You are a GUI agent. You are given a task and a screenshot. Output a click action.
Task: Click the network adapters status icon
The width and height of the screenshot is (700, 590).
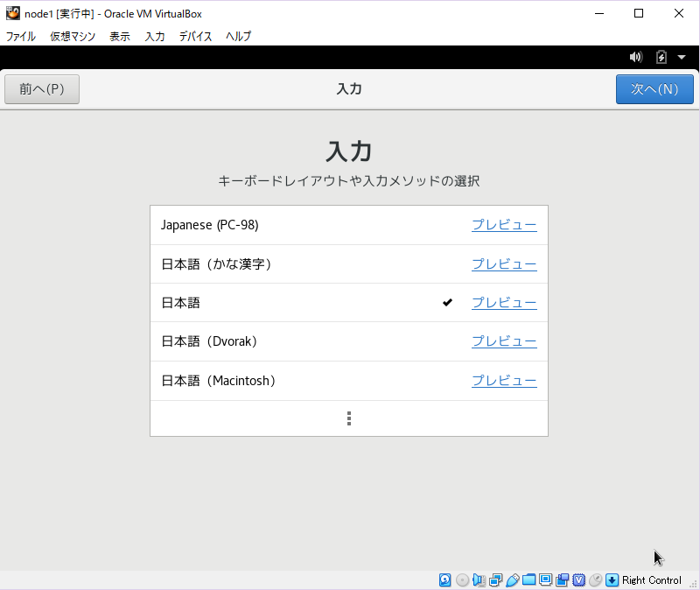495,579
